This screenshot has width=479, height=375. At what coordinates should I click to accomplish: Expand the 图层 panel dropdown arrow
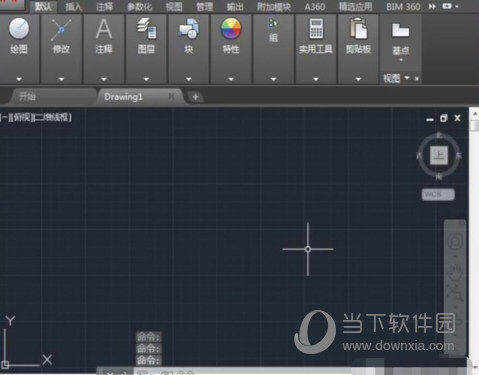click(x=146, y=79)
